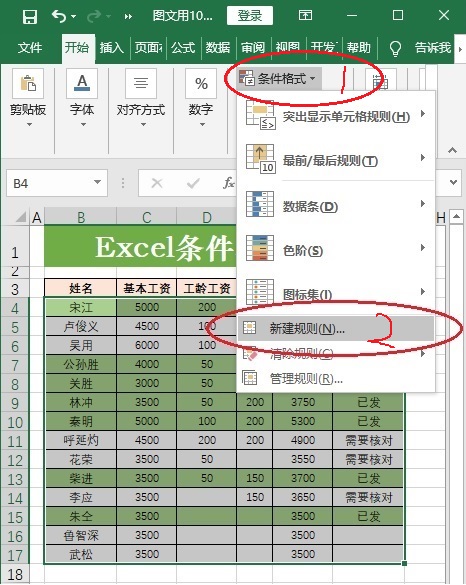Expand the quick access toolbar overflow
The height and width of the screenshot is (585, 466).
point(128,16)
